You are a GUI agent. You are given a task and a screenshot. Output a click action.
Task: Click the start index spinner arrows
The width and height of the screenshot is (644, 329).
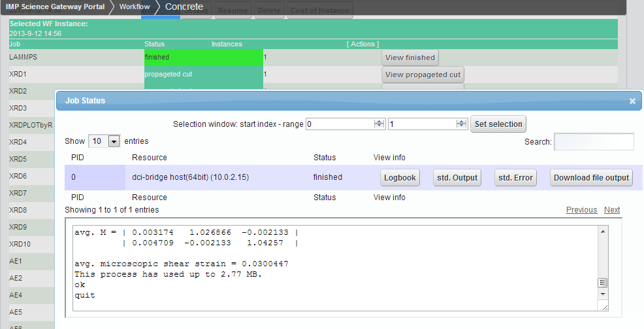[x=378, y=124]
